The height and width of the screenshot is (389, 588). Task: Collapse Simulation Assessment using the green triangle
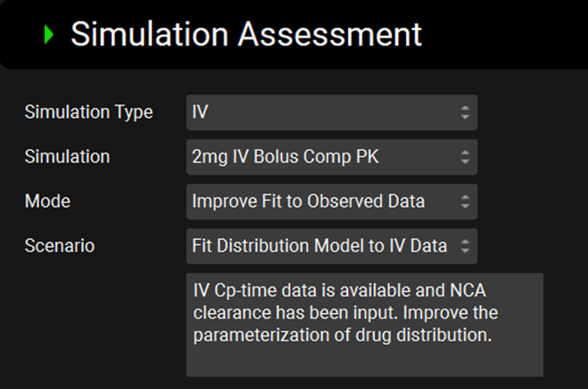tap(49, 35)
